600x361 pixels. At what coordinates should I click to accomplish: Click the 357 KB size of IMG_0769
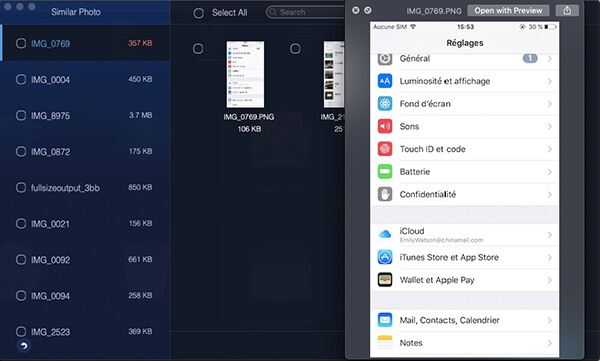pyautogui.click(x=140, y=43)
